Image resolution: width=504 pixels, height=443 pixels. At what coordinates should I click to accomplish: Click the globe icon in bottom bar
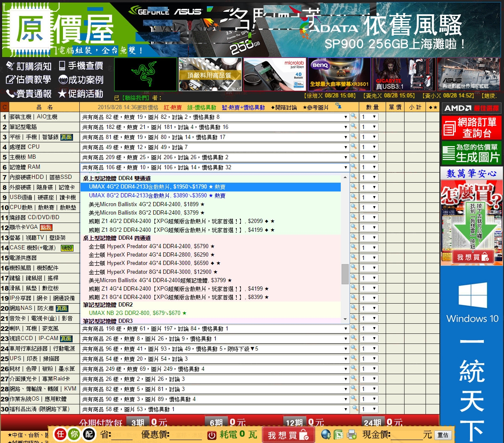coord(326,434)
